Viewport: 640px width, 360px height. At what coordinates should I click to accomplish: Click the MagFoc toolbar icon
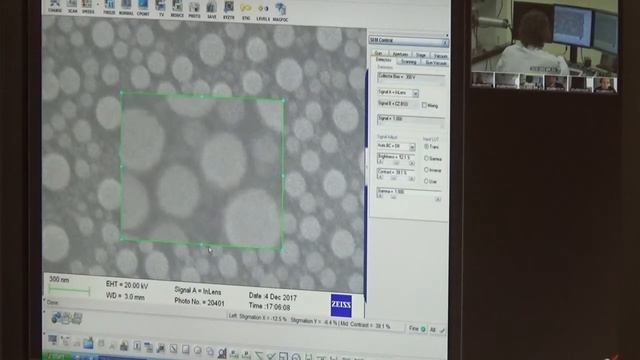pos(280,13)
